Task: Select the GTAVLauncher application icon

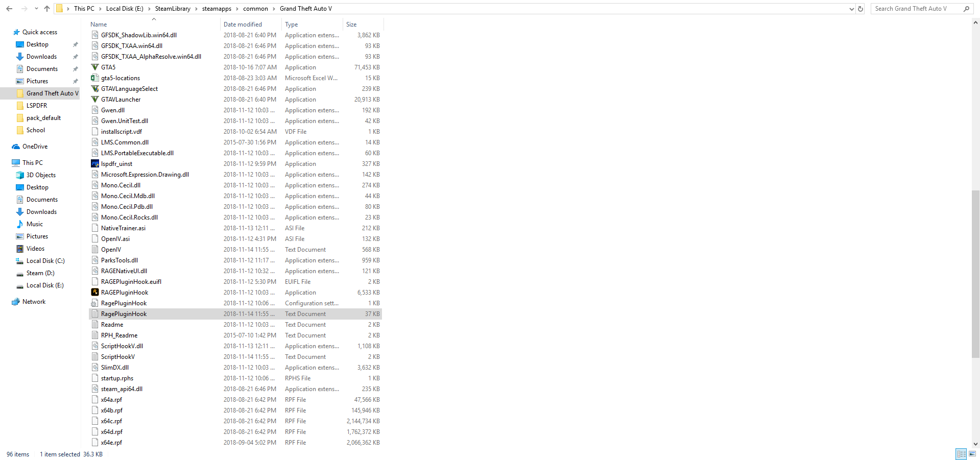Action: pos(95,100)
